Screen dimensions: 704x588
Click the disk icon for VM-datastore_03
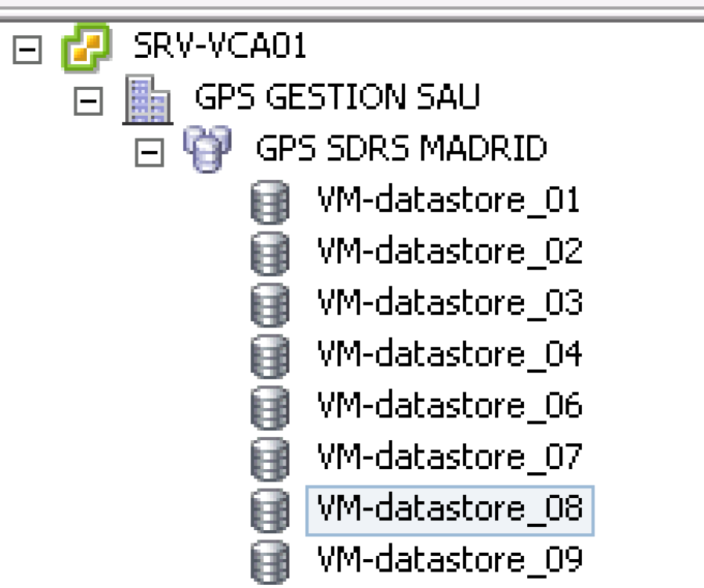click(270, 305)
